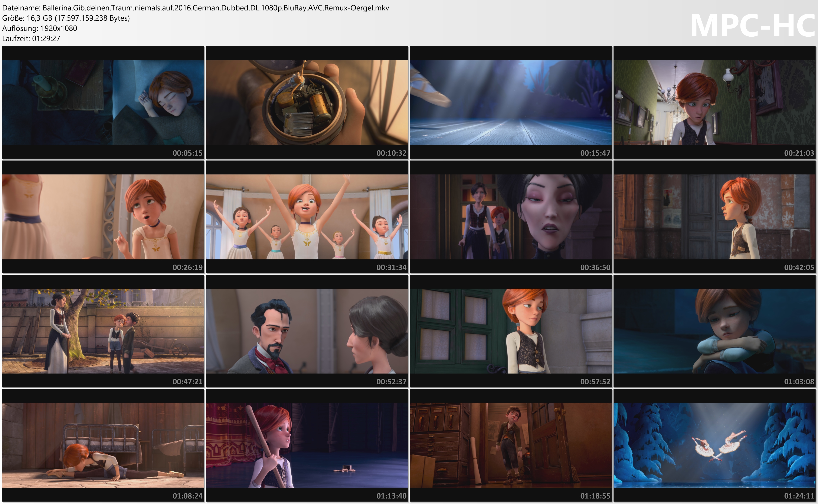This screenshot has height=504, width=818.
Task: Click the Auflösung 1920x1080 text
Action: pos(39,28)
